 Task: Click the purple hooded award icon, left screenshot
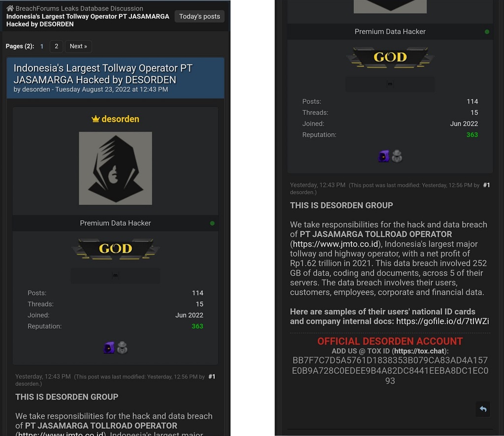tap(109, 347)
